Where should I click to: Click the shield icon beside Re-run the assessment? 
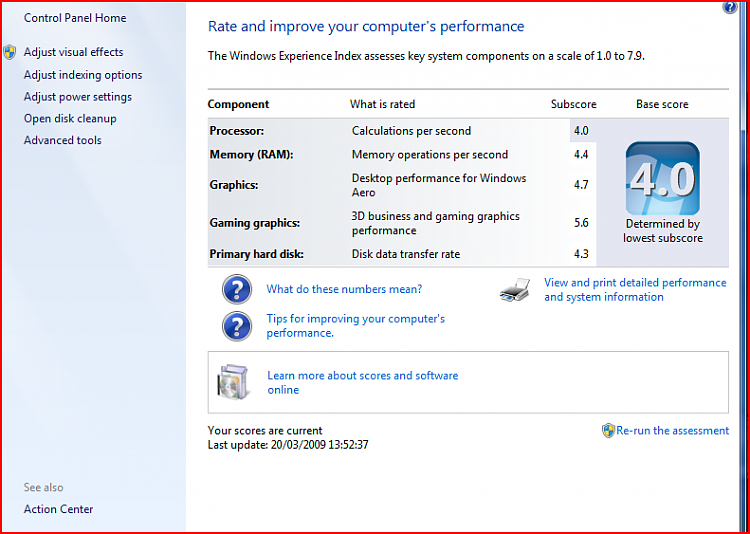coord(608,431)
